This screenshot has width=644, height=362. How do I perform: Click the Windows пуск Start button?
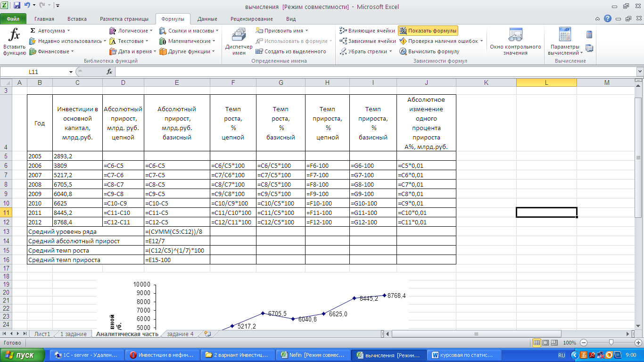pos(23,355)
